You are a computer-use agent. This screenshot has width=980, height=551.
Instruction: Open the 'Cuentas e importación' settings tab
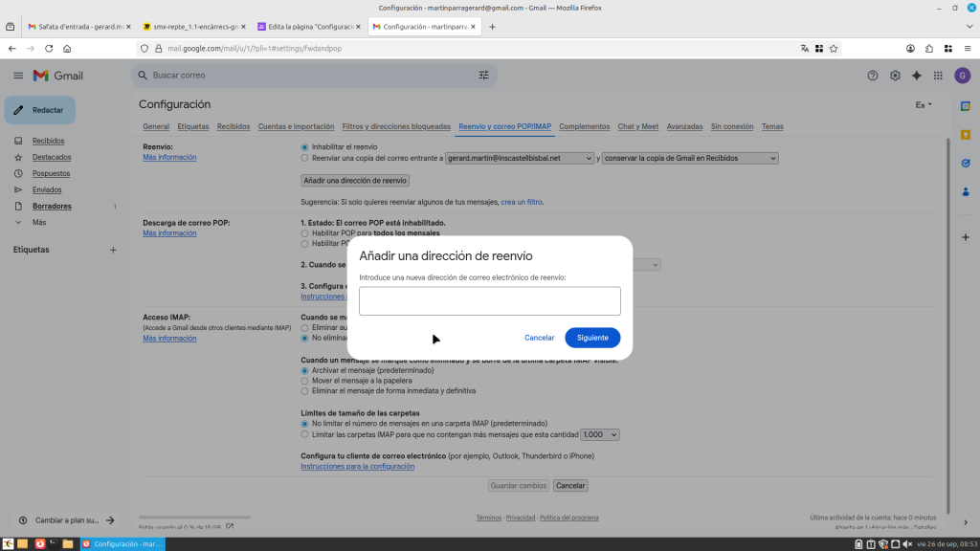pos(296,126)
